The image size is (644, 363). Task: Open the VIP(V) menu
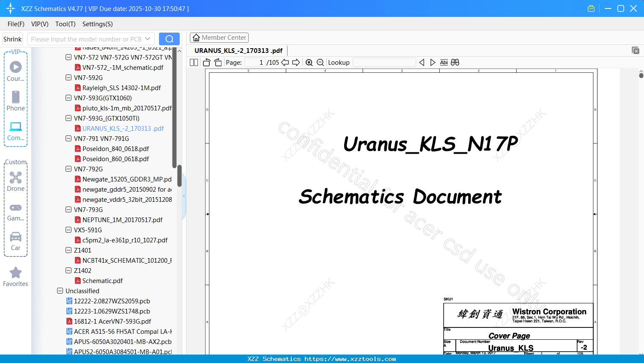(x=40, y=24)
